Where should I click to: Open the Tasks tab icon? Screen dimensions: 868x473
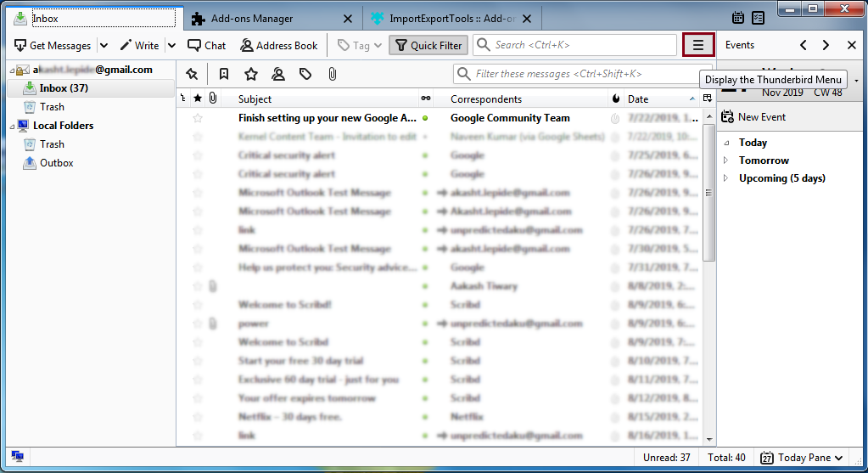point(758,18)
